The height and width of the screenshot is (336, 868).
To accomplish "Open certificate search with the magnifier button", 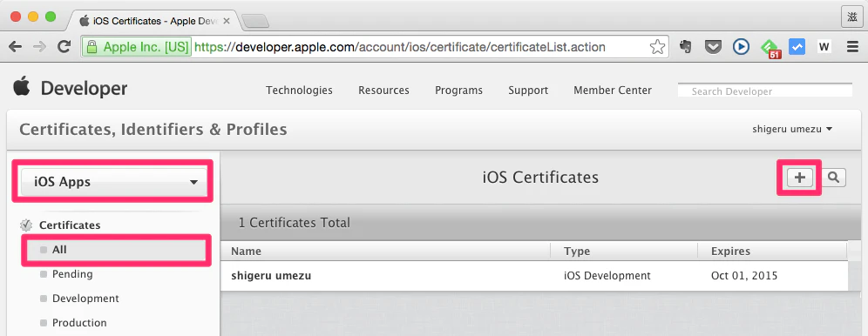I will point(833,178).
